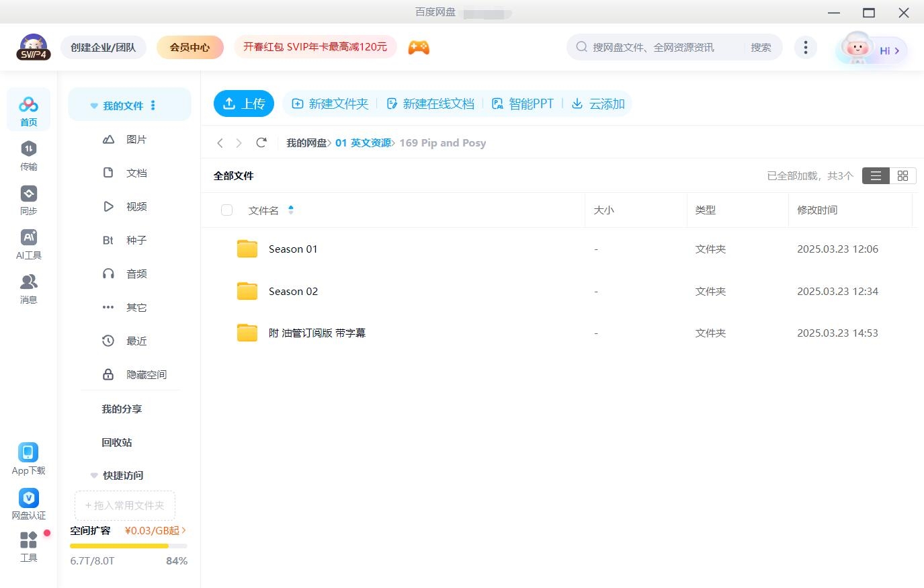The image size is (924, 588).
Task: Collapse the 快捷访问 section
Action: pos(93,475)
